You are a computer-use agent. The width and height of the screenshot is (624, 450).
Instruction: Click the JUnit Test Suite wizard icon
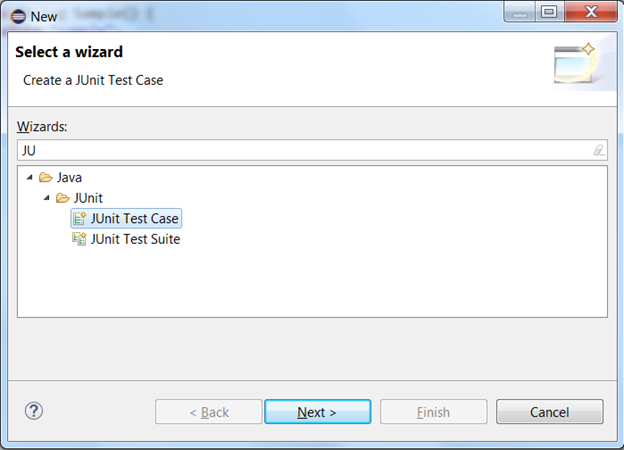(79, 239)
